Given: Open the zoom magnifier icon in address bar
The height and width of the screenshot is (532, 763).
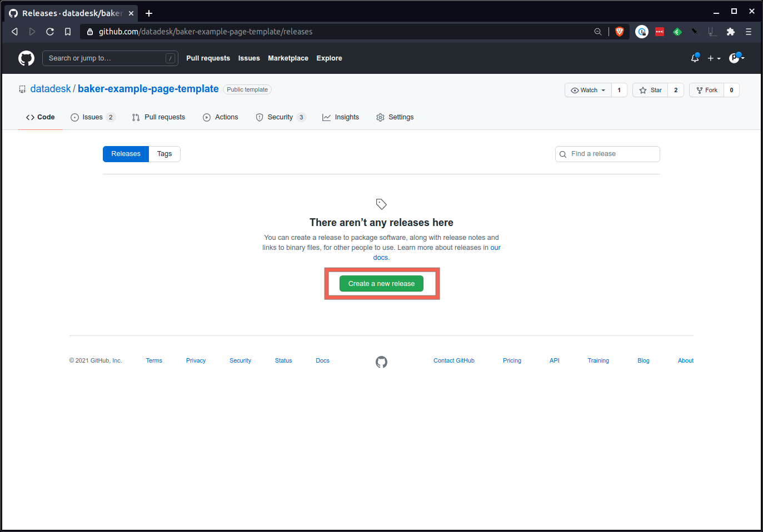Looking at the screenshot, I should [x=598, y=32].
